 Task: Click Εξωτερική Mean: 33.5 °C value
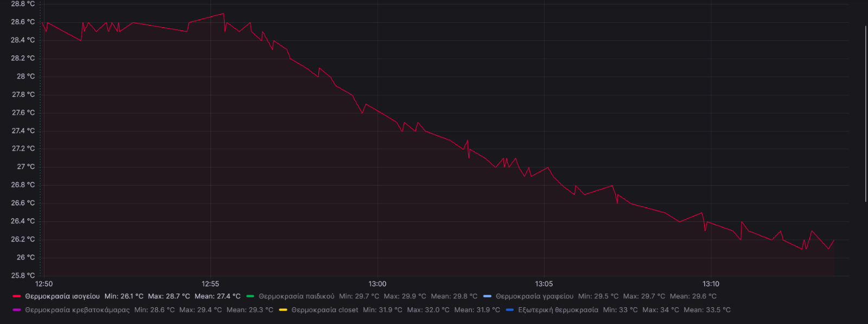tap(707, 310)
